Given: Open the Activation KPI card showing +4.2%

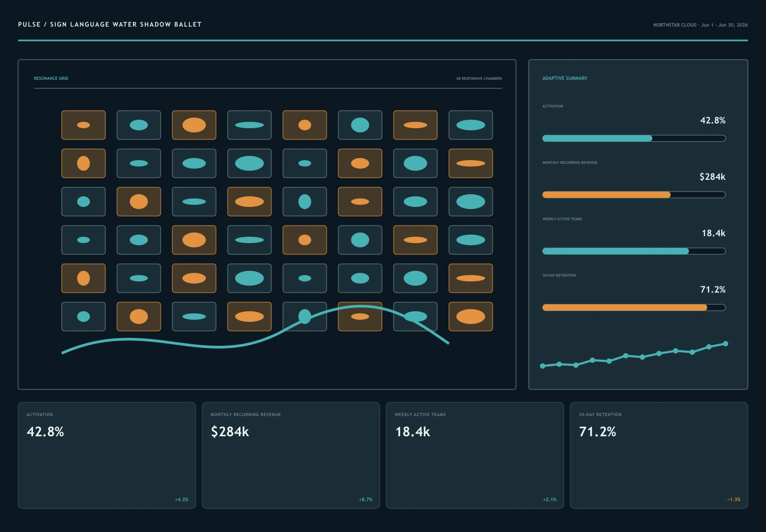Looking at the screenshot, I should [x=107, y=455].
